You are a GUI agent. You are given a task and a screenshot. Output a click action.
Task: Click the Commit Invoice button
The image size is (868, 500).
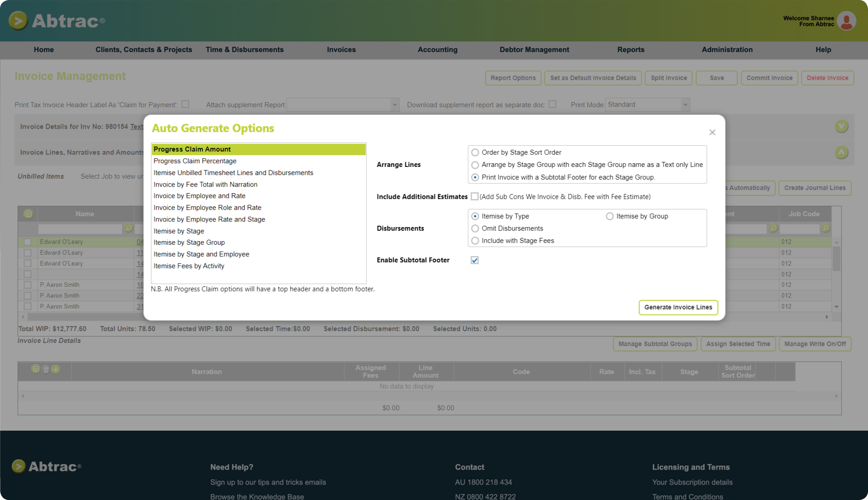pos(769,78)
